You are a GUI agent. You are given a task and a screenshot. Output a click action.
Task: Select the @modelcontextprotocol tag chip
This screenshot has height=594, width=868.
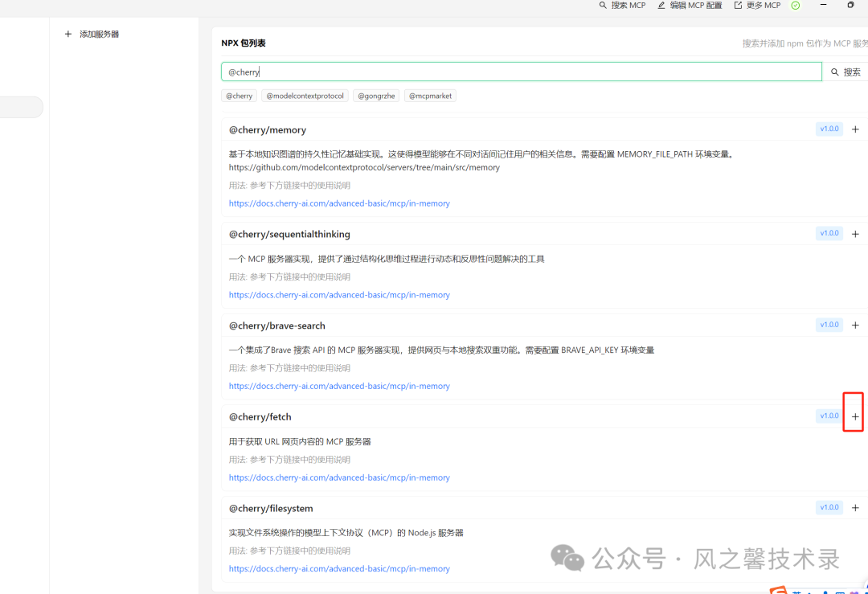[305, 96]
